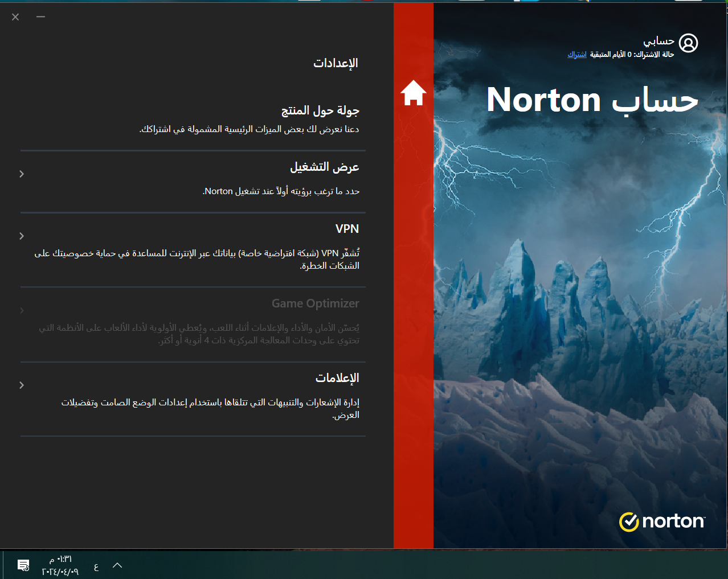Click the الإعدادات settings heading
Image resolution: width=728 pixels, height=579 pixels.
coord(336,63)
